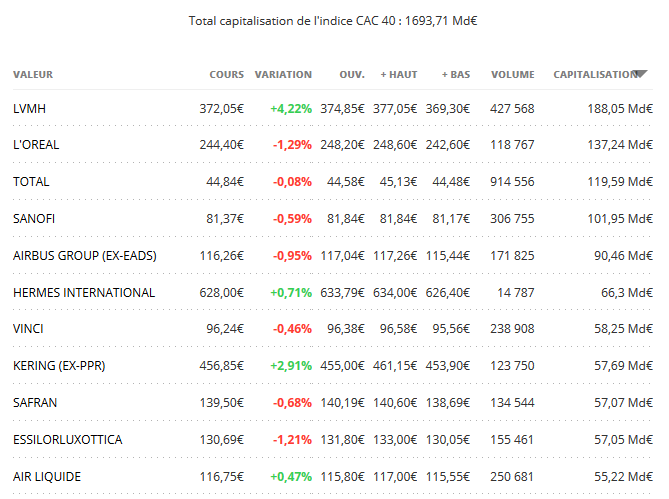Open the L'OREAL stock link
Screen dimensions: 669x499
pos(36,145)
